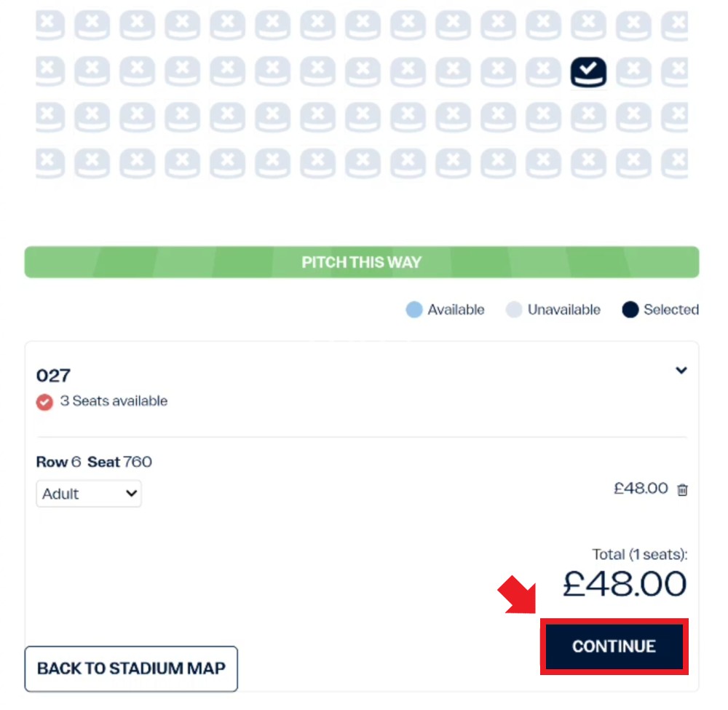728x710 pixels.
Task: Click the £48.00 total price text
Action: pyautogui.click(x=625, y=584)
